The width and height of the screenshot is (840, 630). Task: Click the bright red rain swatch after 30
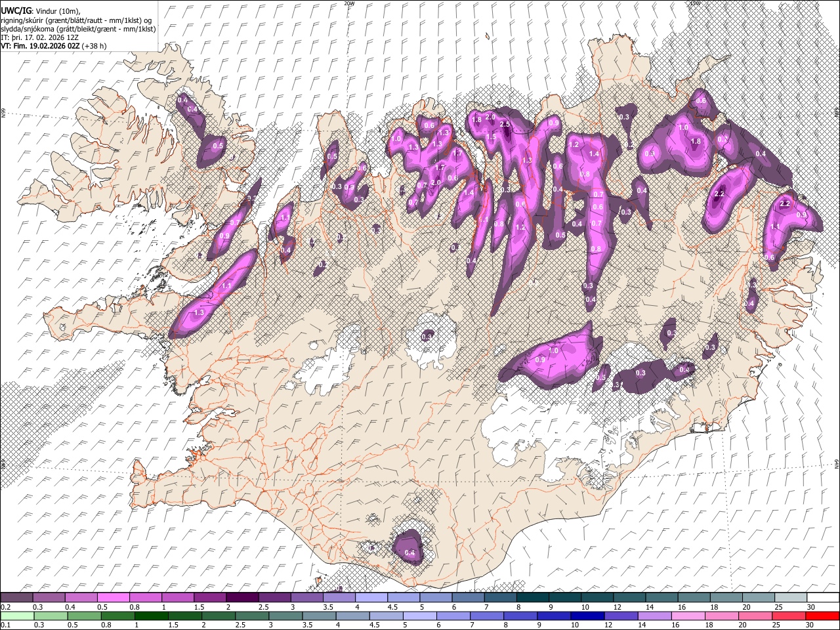point(824,616)
